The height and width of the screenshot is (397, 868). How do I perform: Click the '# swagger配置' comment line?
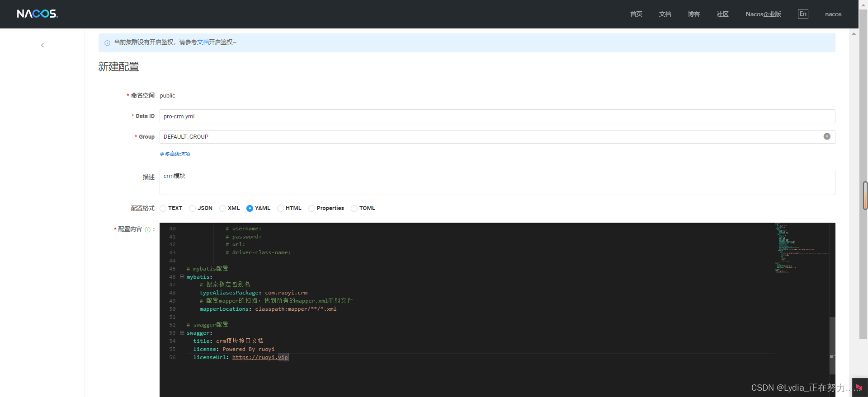pyautogui.click(x=208, y=325)
